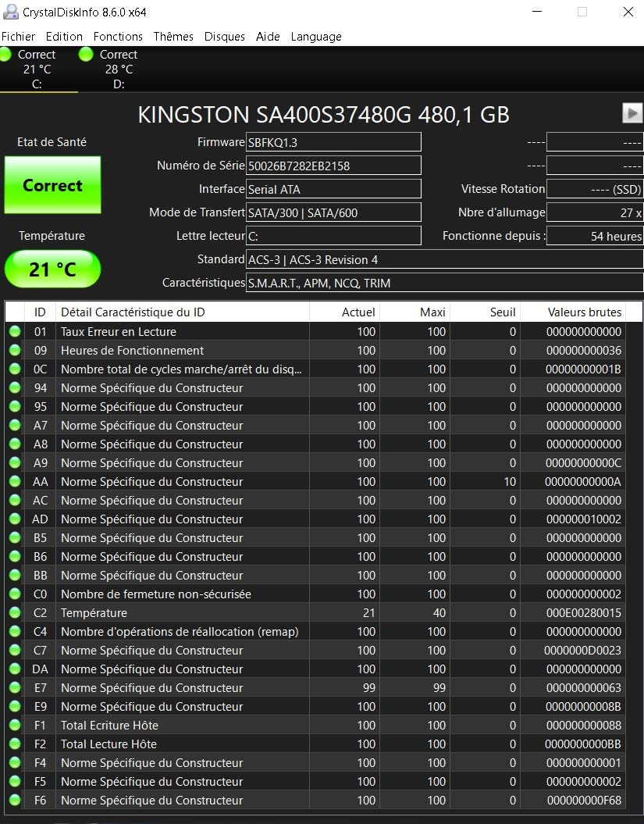Image resolution: width=644 pixels, height=824 pixels.
Task: Click the KINGSTON SA400S37480G disk title
Action: coord(324,115)
